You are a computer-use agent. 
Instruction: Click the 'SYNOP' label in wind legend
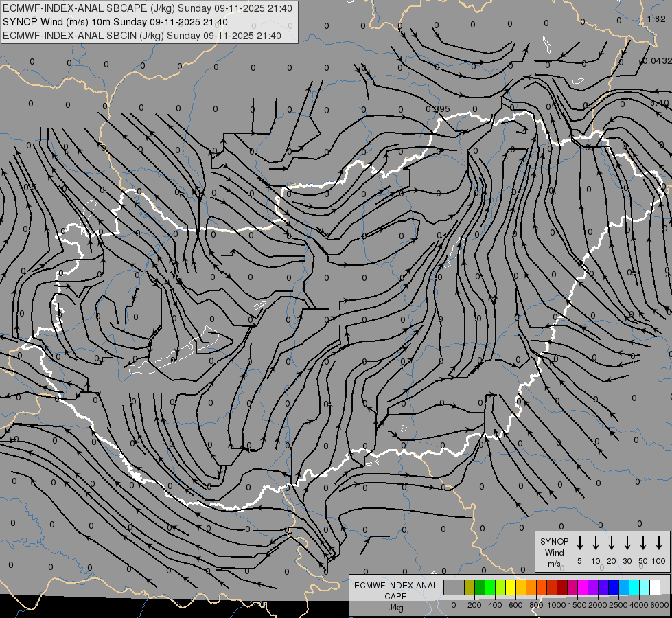tap(554, 541)
